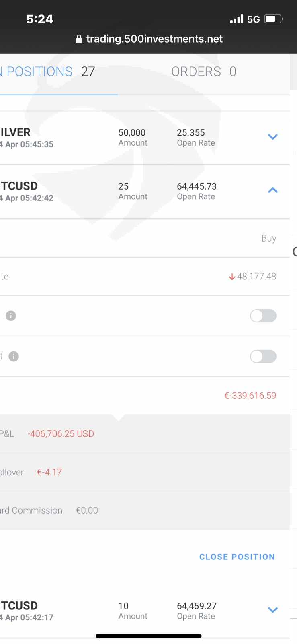Tap the lock icon in the address bar
This screenshot has height=644, width=297.
click(x=79, y=39)
